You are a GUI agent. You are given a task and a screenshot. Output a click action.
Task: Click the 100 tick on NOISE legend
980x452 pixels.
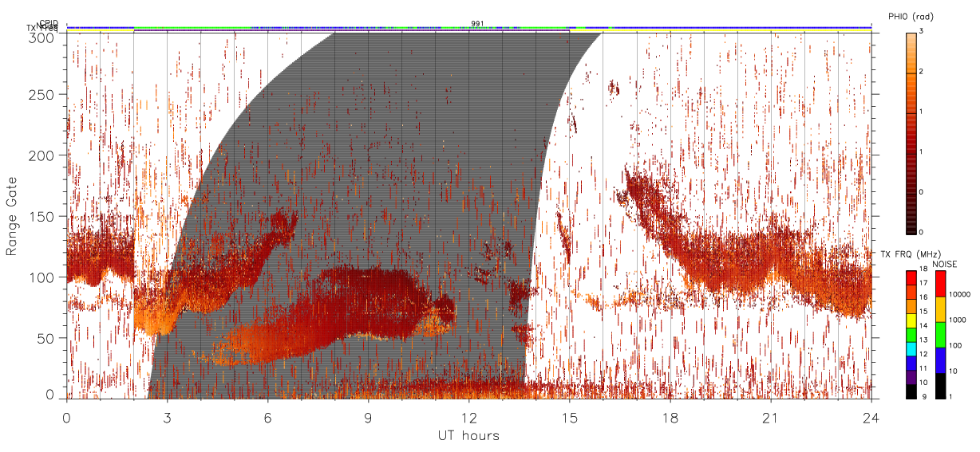pos(955,345)
